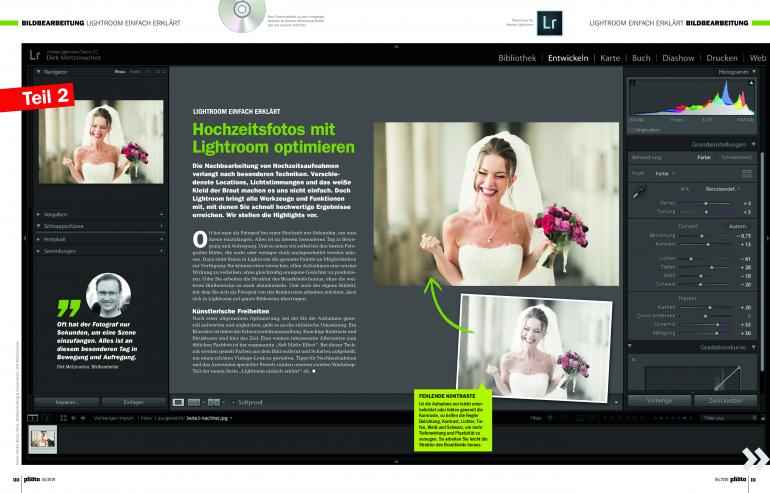
Task: Clear history with Protokoll panel icon
Action: pos(161,239)
